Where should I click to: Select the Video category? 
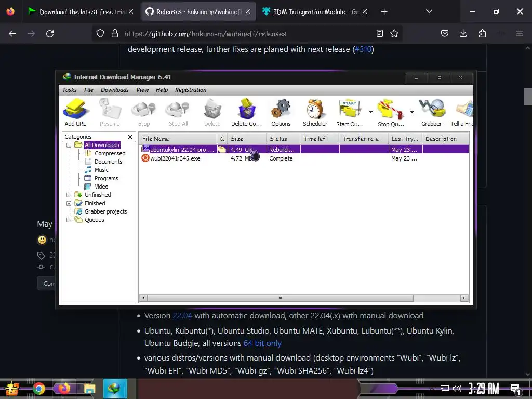(x=101, y=187)
